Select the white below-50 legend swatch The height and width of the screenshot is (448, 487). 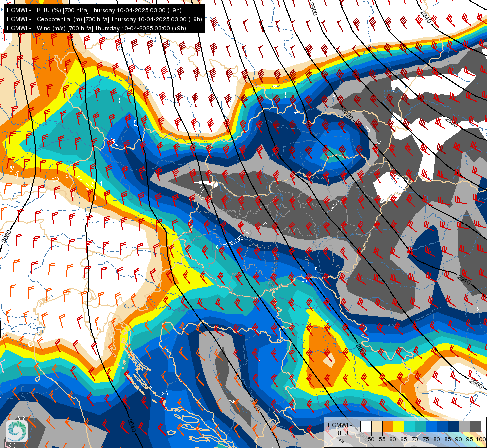[x=366, y=426]
